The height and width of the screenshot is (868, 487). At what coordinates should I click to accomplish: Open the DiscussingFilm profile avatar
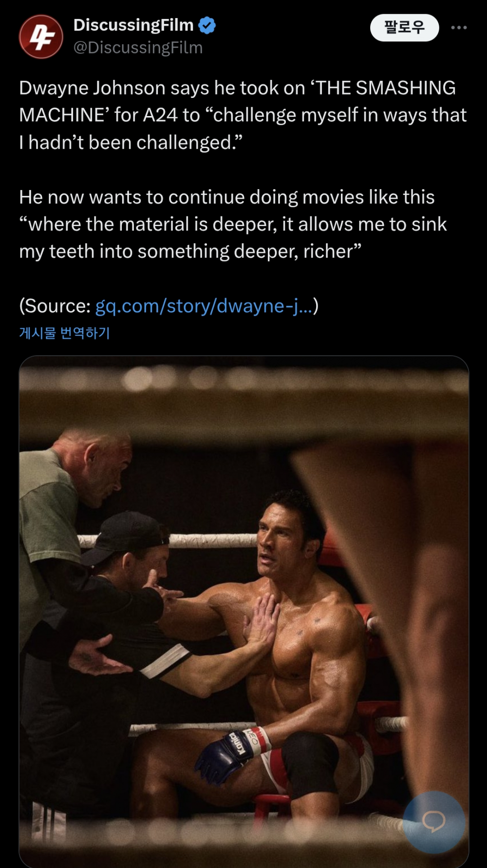[x=41, y=37]
